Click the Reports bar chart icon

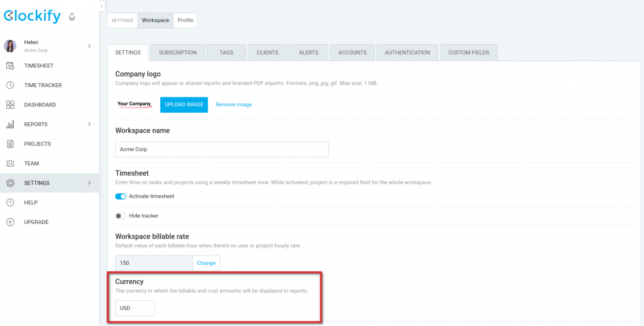click(x=10, y=124)
